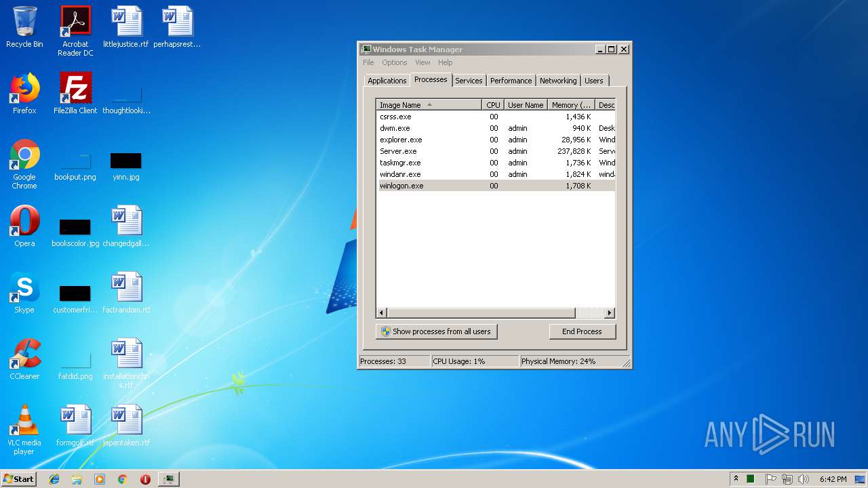The height and width of the screenshot is (488, 868).
Task: Select customerfri image file icon
Action: [x=75, y=298]
